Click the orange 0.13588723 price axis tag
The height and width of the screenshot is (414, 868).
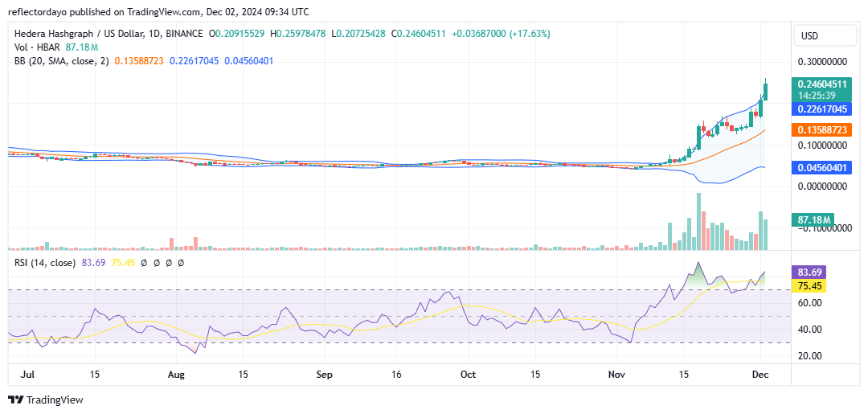(820, 131)
